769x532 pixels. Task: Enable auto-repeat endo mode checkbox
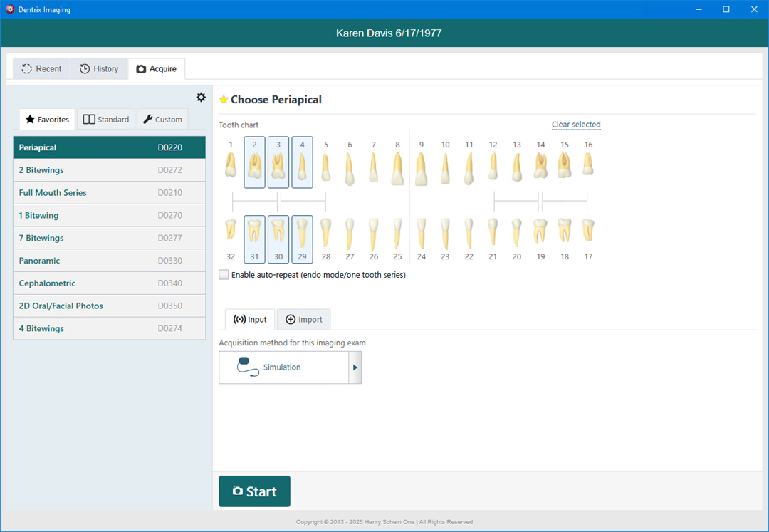(224, 275)
